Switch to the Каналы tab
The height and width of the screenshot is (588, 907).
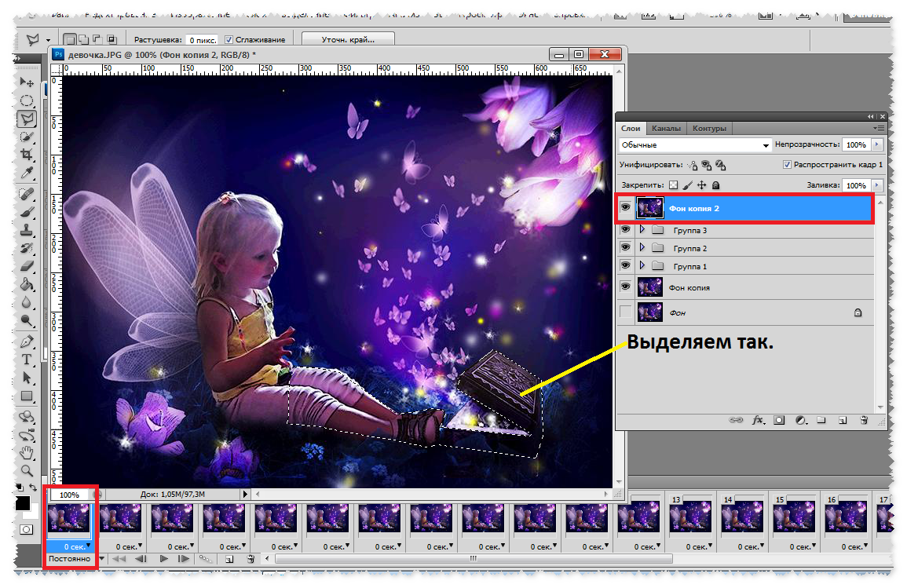[x=666, y=128]
